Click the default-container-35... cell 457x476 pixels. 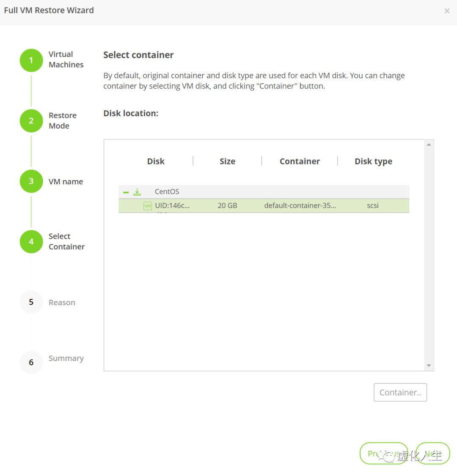point(300,205)
